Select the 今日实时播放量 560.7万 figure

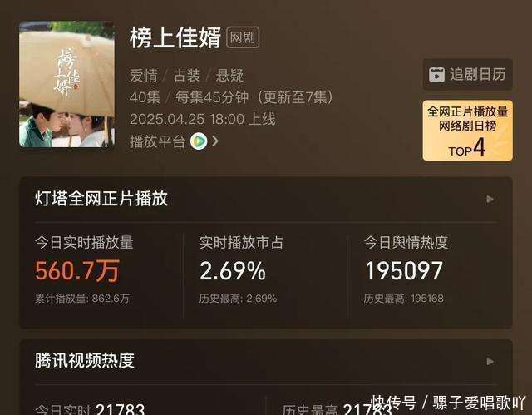(77, 271)
